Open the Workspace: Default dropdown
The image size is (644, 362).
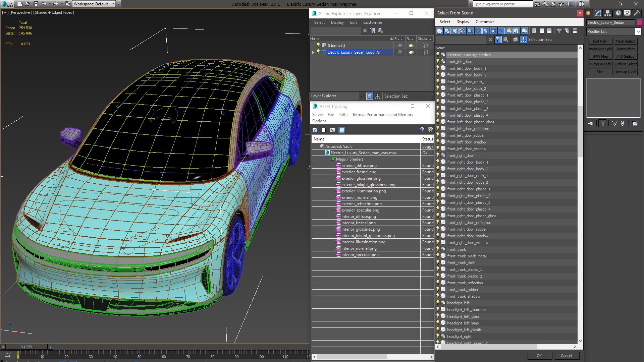(113, 4)
